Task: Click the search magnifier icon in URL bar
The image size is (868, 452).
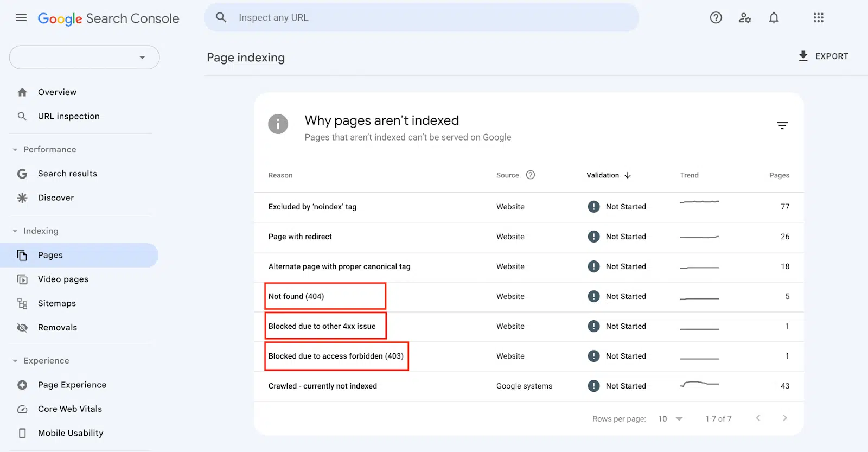Action: [x=221, y=17]
